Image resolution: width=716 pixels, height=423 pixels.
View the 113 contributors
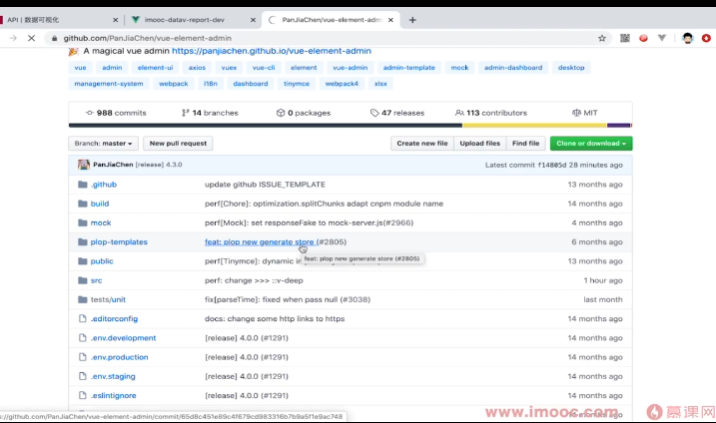[x=491, y=113]
